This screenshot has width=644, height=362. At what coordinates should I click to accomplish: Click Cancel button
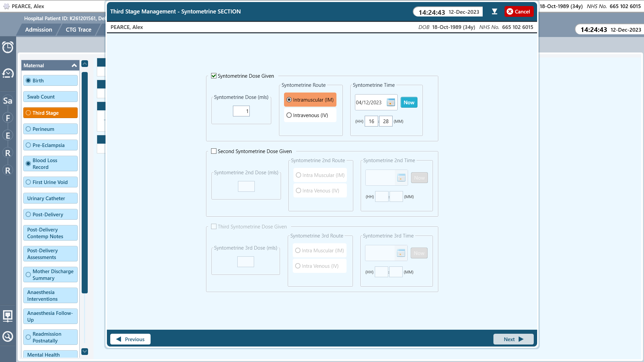point(519,11)
